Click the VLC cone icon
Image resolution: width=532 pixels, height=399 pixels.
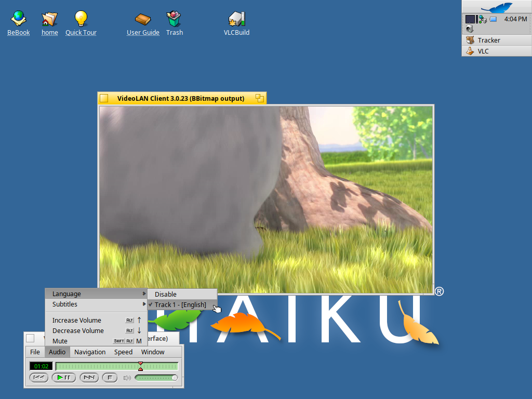pos(470,51)
